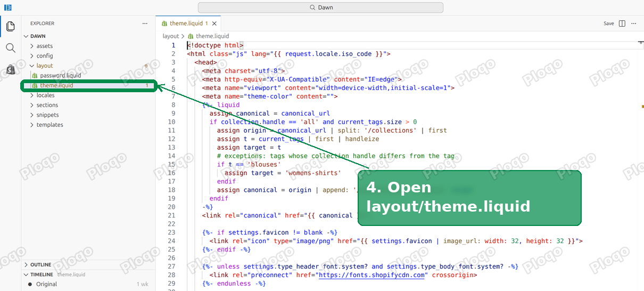Close the theme.liquid editor tab

(x=214, y=23)
